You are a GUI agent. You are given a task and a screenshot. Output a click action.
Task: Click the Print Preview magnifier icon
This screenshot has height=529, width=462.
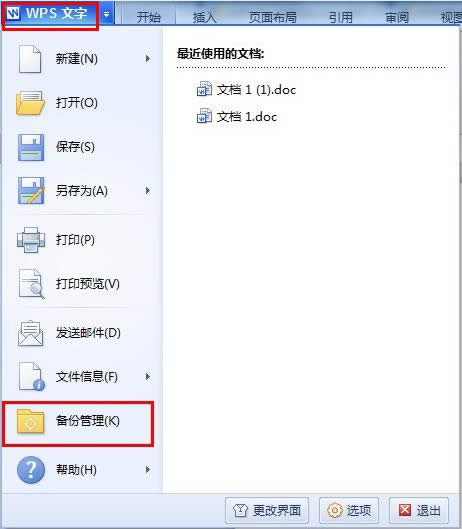click(31, 284)
